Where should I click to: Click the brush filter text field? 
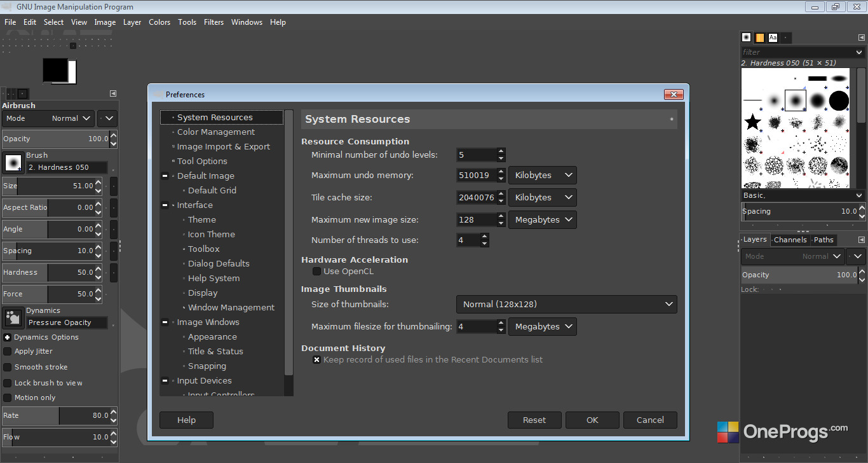click(797, 52)
